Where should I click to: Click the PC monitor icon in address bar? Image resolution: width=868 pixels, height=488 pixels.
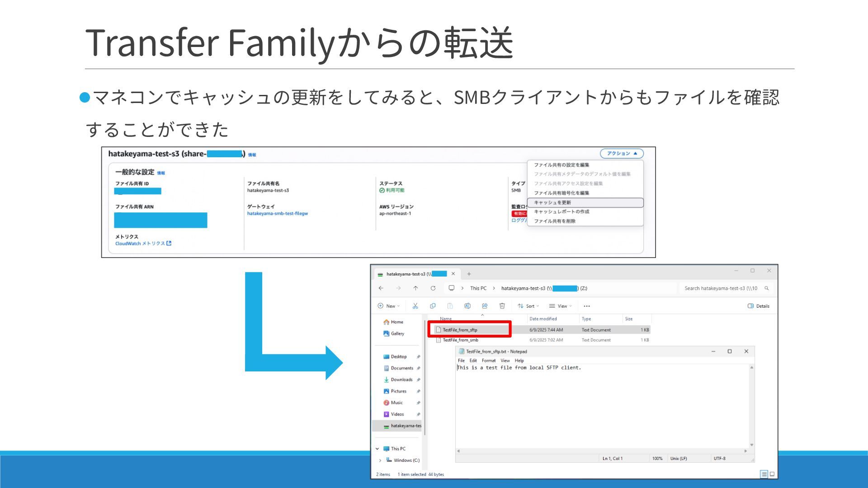pyautogui.click(x=451, y=288)
